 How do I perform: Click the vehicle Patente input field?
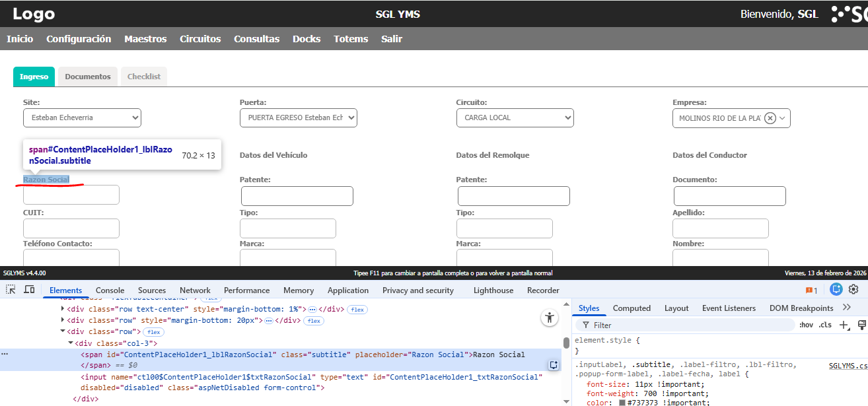[297, 196]
